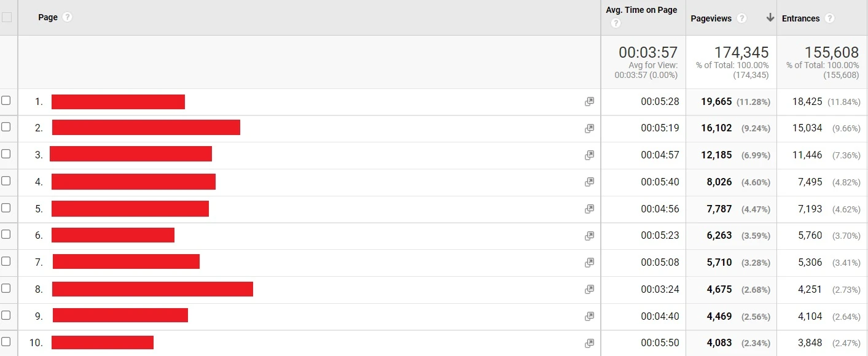This screenshot has width=868, height=356.
Task: Click row 1 pageviews value 19,665
Action: tap(716, 102)
